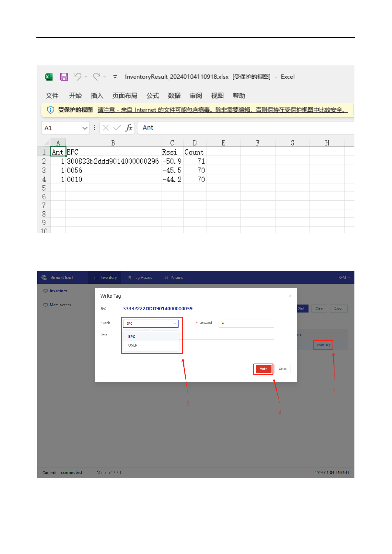Click Rssi cell showing -45.5
The image size is (392, 554).
(x=172, y=170)
